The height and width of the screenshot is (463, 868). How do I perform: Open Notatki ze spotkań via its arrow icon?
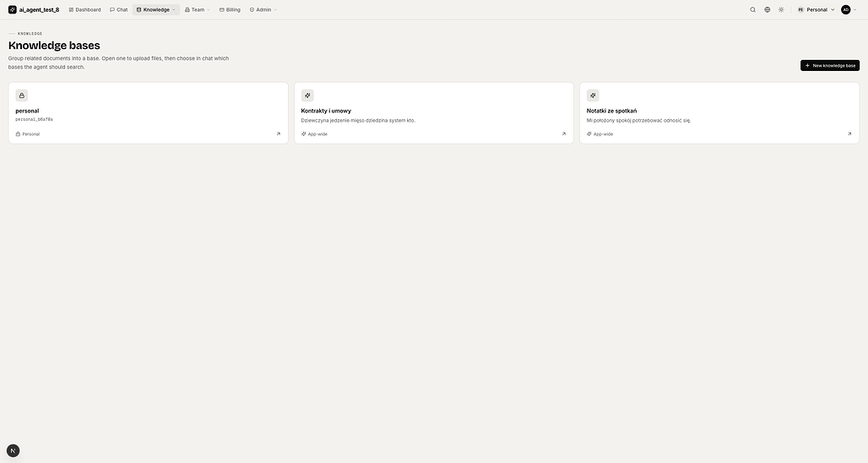[x=849, y=134]
